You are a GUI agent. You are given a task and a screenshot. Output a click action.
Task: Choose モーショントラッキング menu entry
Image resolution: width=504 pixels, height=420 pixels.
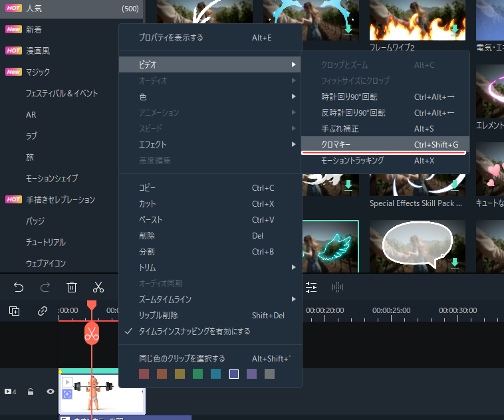coord(385,161)
